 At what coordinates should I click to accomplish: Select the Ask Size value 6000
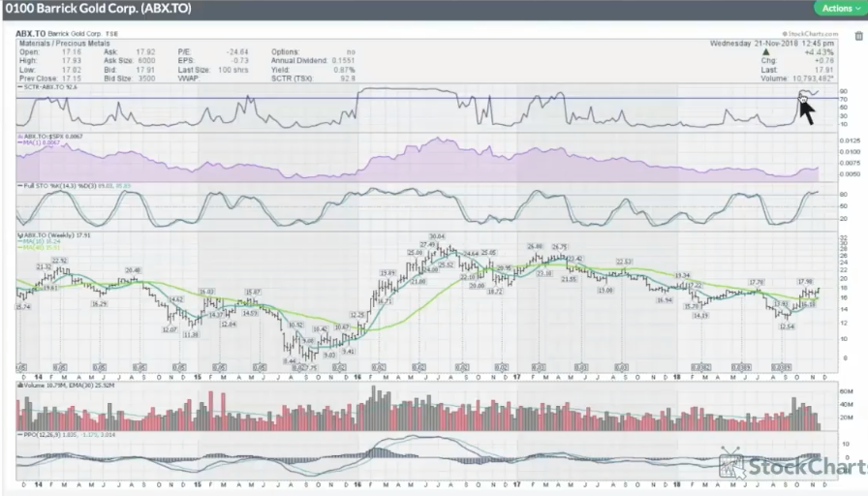click(x=146, y=61)
